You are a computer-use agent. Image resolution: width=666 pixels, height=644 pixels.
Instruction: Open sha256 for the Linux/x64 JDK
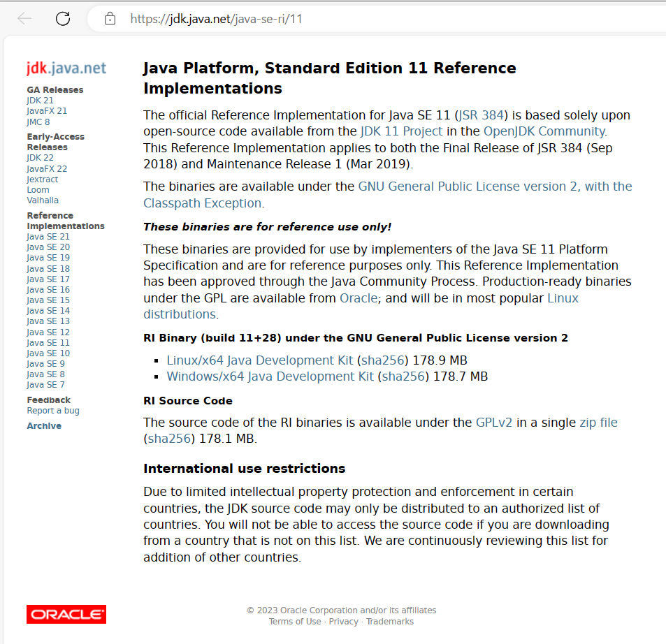pyautogui.click(x=382, y=360)
